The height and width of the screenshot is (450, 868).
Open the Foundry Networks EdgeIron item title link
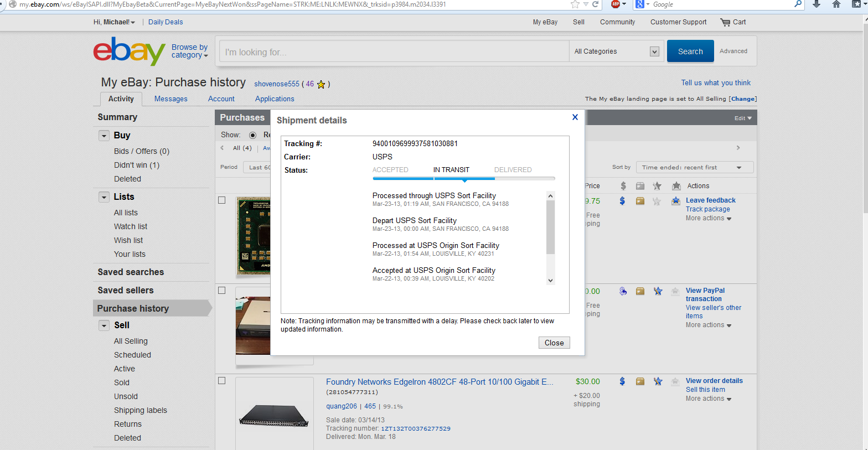pyautogui.click(x=440, y=382)
